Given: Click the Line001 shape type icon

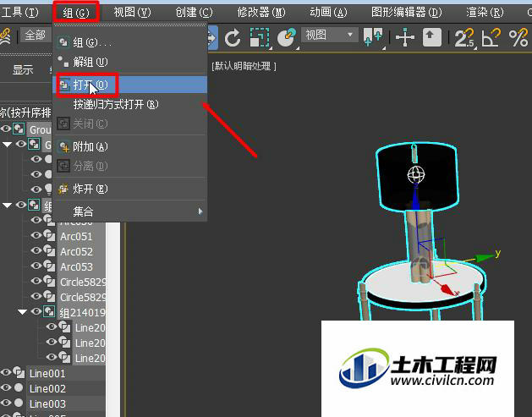Looking at the screenshot, I should [19, 372].
